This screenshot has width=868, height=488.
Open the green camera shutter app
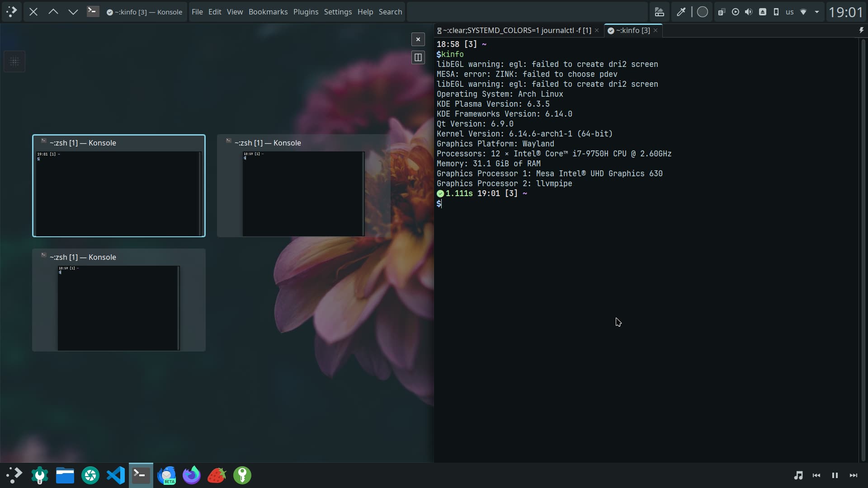[x=90, y=475]
